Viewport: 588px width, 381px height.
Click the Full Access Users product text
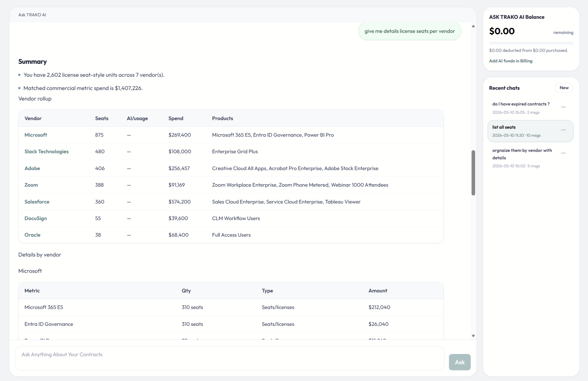point(231,235)
